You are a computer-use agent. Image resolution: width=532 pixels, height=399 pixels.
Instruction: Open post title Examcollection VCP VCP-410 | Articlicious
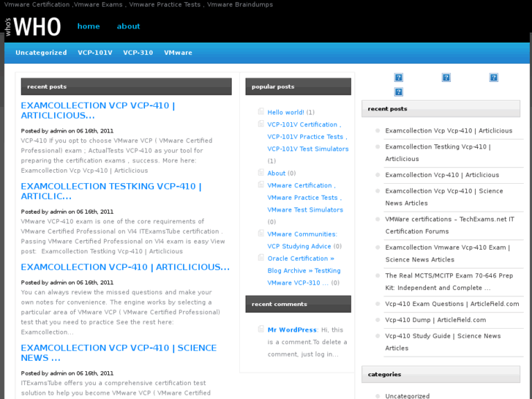coord(98,111)
